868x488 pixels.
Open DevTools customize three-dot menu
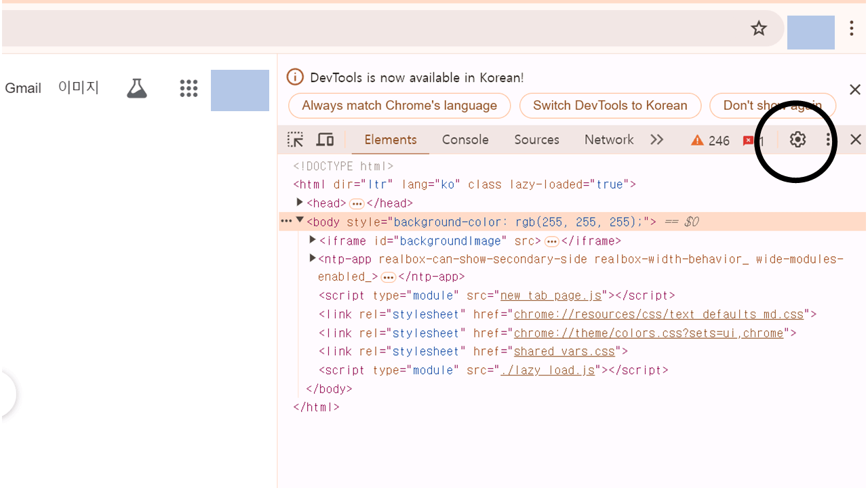click(828, 140)
